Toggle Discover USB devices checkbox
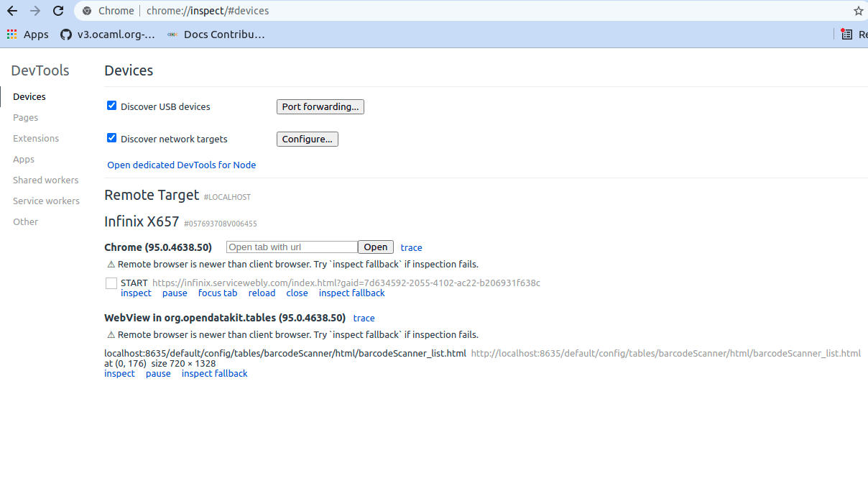 point(111,106)
